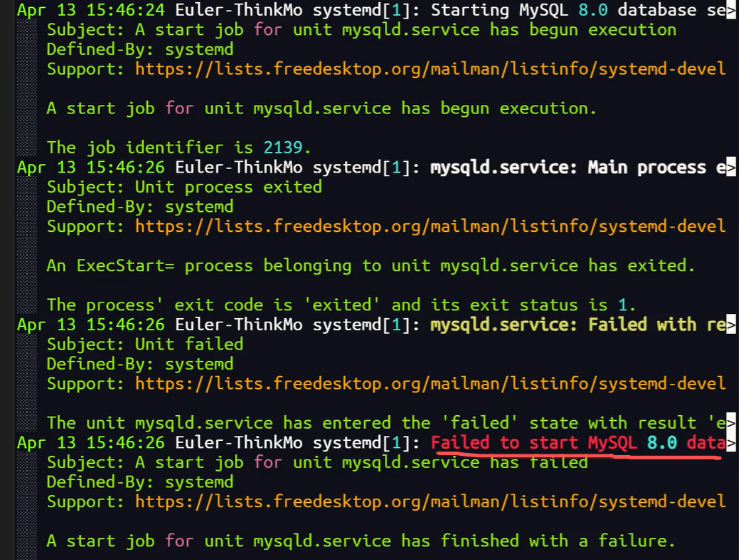Click the truncation marker after 'Starting MySQL 8.0 database se'
Screen dimensions: 739x560
pyautogui.click(x=731, y=10)
